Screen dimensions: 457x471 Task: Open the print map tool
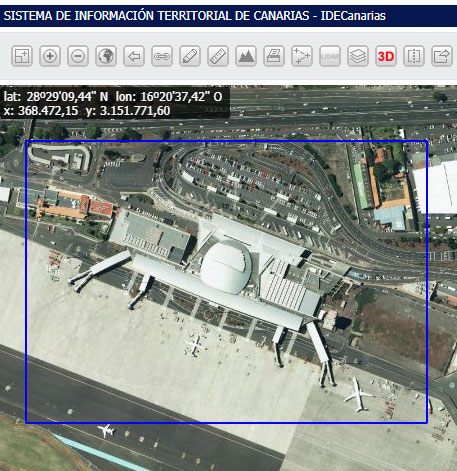(274, 56)
